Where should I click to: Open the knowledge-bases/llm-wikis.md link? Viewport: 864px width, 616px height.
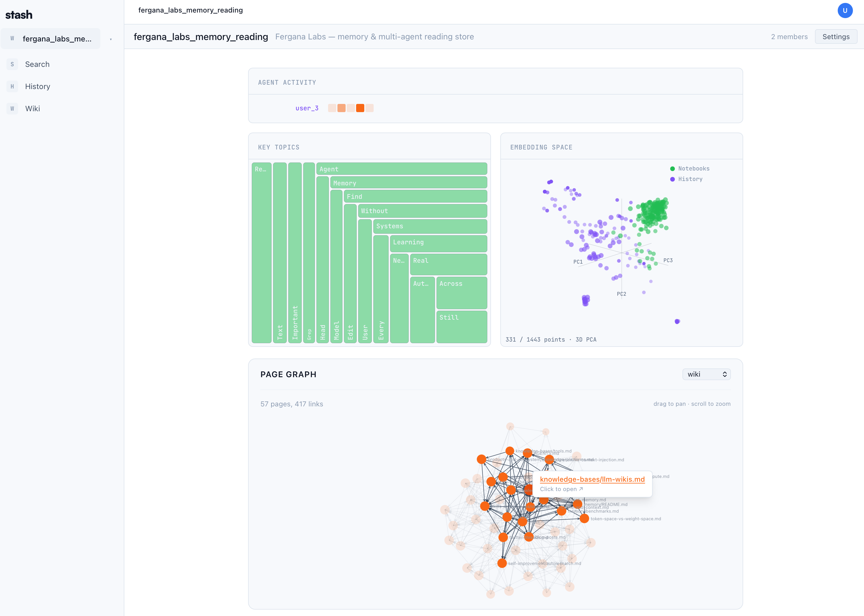(x=592, y=479)
